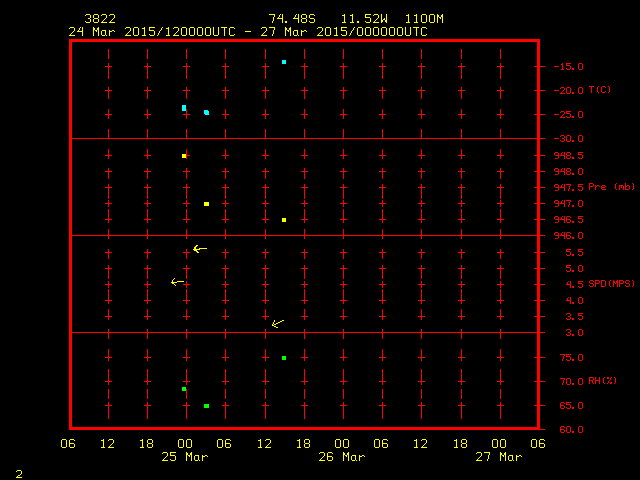Click the topmost cyan temperature data point
This screenshot has height=480, width=640.
click(x=284, y=62)
